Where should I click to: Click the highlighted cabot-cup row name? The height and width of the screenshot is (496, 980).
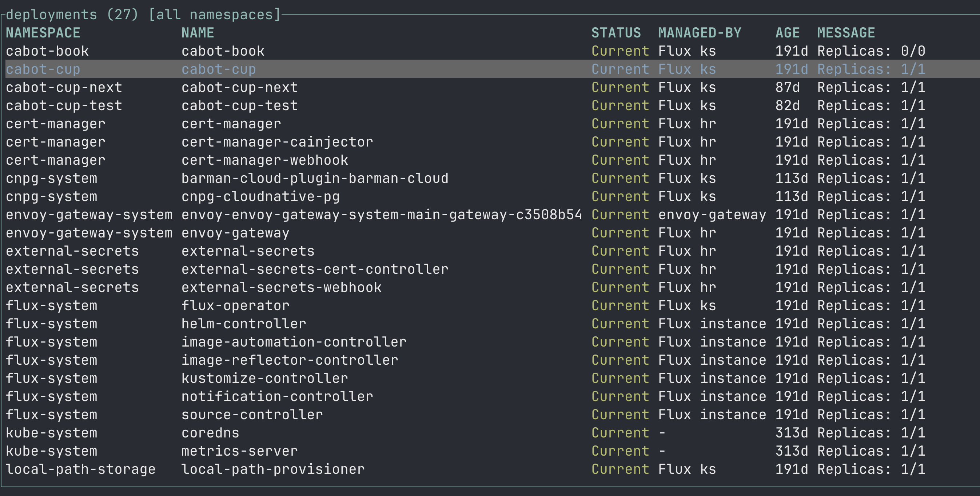click(219, 69)
